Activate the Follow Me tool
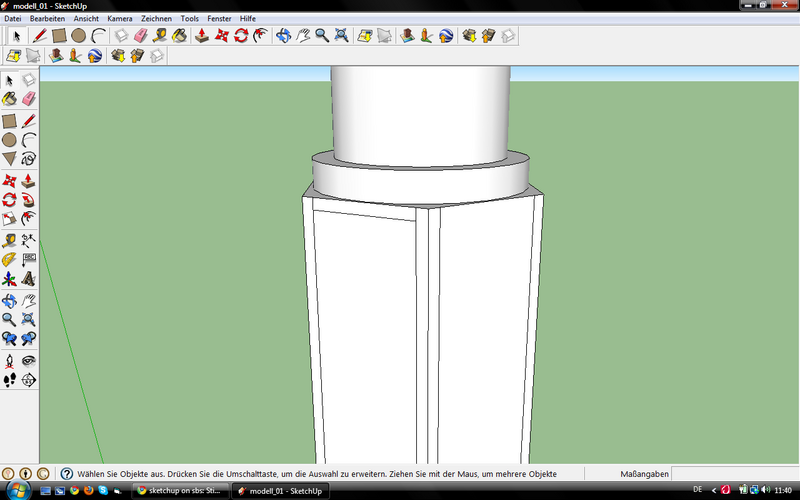800x500 pixels. 29,199
